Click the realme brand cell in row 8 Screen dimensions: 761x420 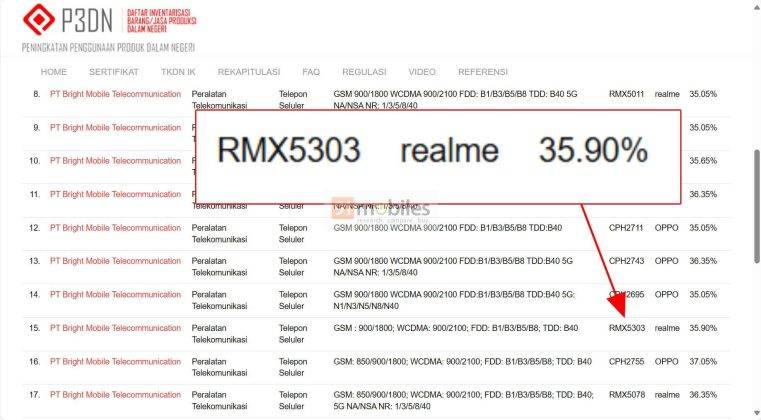667,94
